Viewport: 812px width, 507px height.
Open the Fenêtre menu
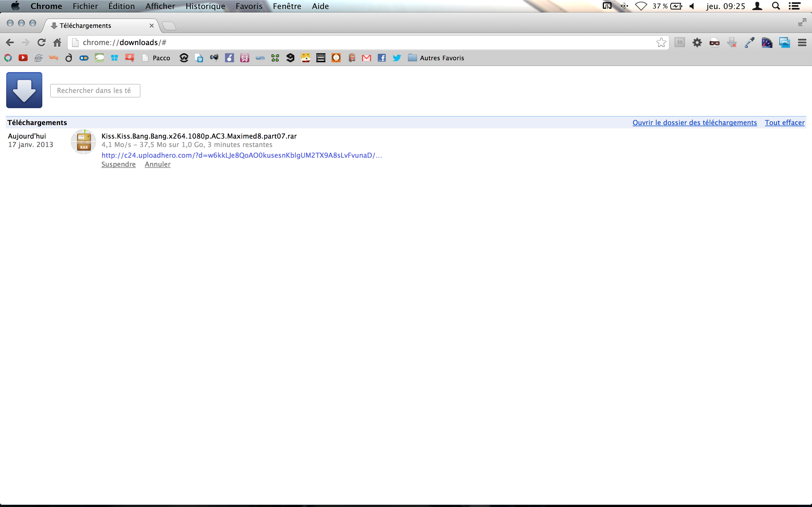(286, 6)
